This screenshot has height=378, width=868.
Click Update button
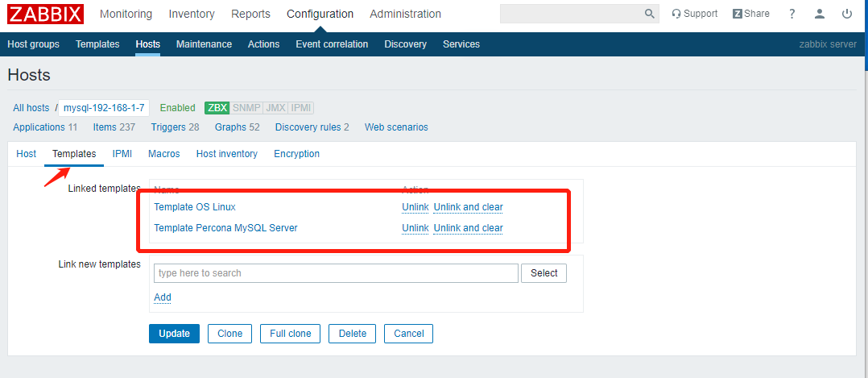click(x=174, y=334)
